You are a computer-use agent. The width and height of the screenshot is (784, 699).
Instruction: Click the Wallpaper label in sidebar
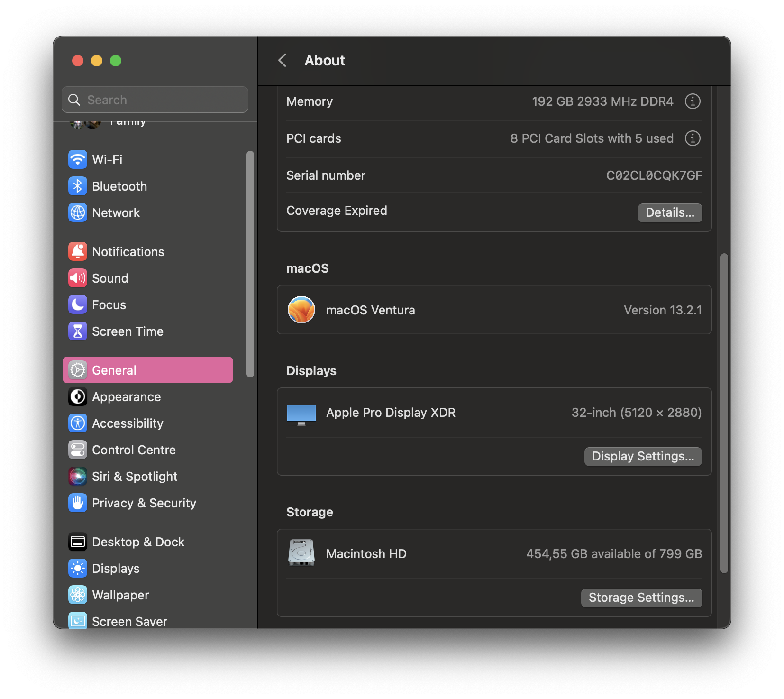tap(120, 595)
